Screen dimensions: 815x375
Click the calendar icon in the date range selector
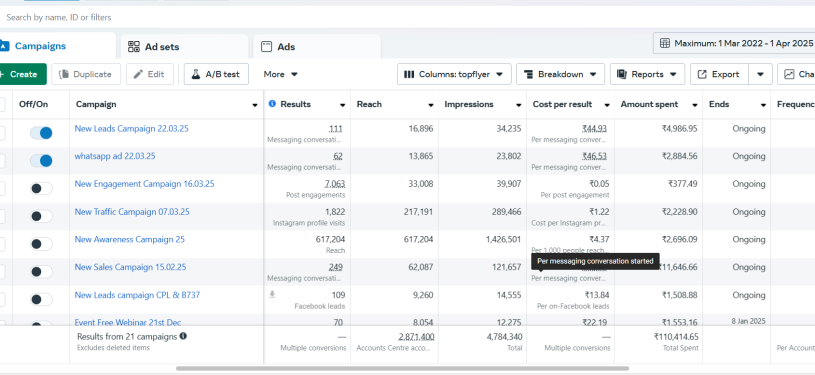pos(664,43)
